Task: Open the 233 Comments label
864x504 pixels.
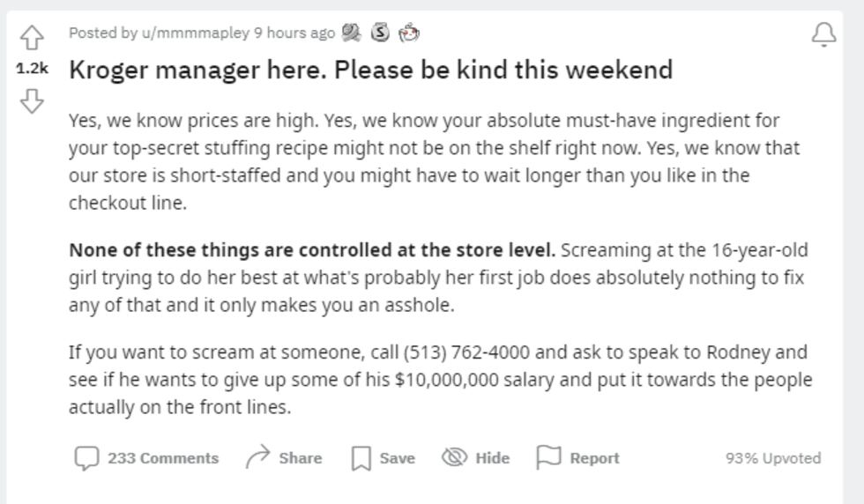Action: coord(163,457)
